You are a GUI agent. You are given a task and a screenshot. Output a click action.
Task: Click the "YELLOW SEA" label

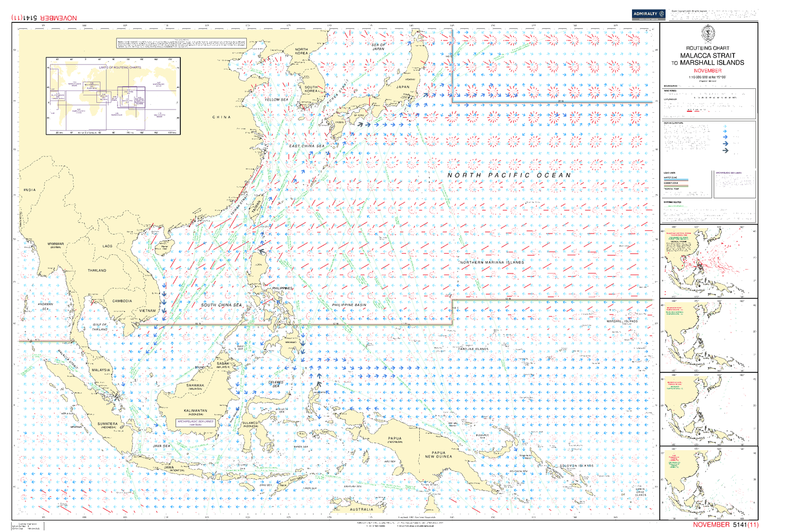click(277, 99)
